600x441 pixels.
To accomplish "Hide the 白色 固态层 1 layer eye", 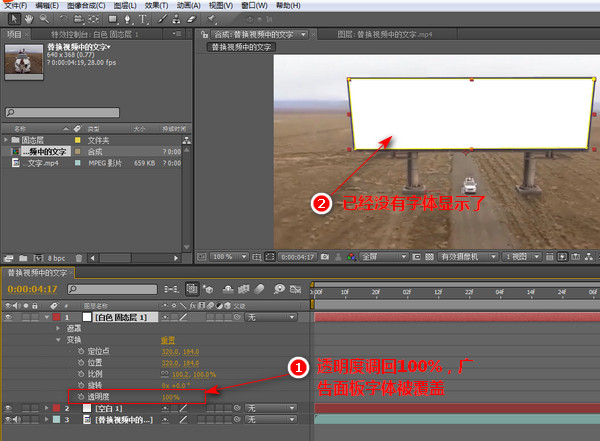I will point(8,317).
